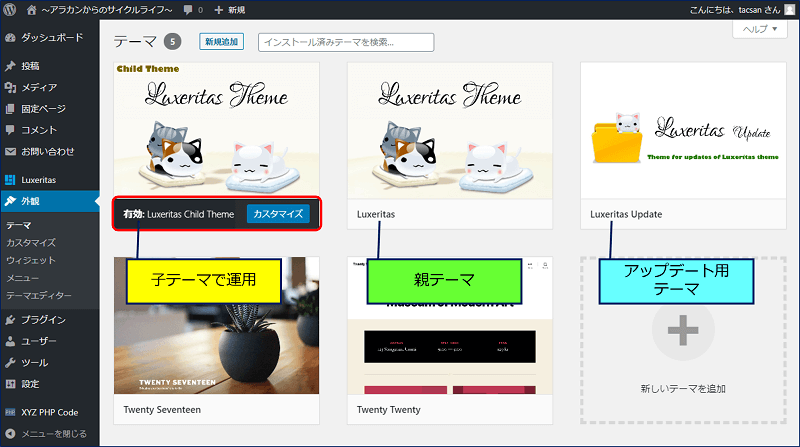
Task: Select Luxeritas Child Theme thumbnail
Action: point(216,131)
